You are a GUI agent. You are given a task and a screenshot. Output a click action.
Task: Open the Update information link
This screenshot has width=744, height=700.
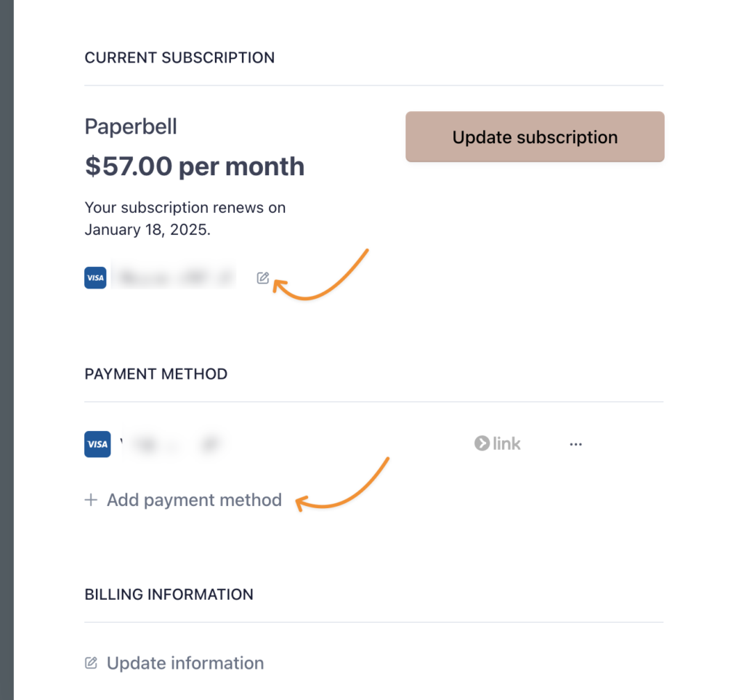tap(185, 663)
